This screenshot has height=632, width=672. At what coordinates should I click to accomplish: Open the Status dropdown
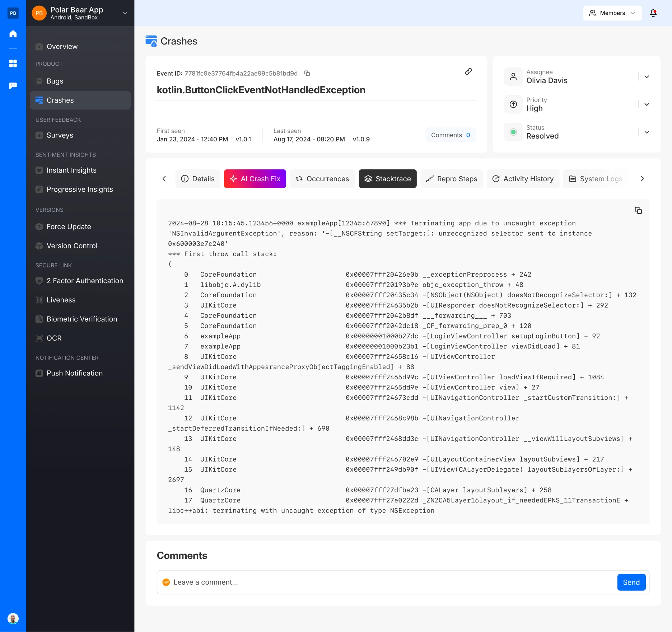click(x=647, y=132)
